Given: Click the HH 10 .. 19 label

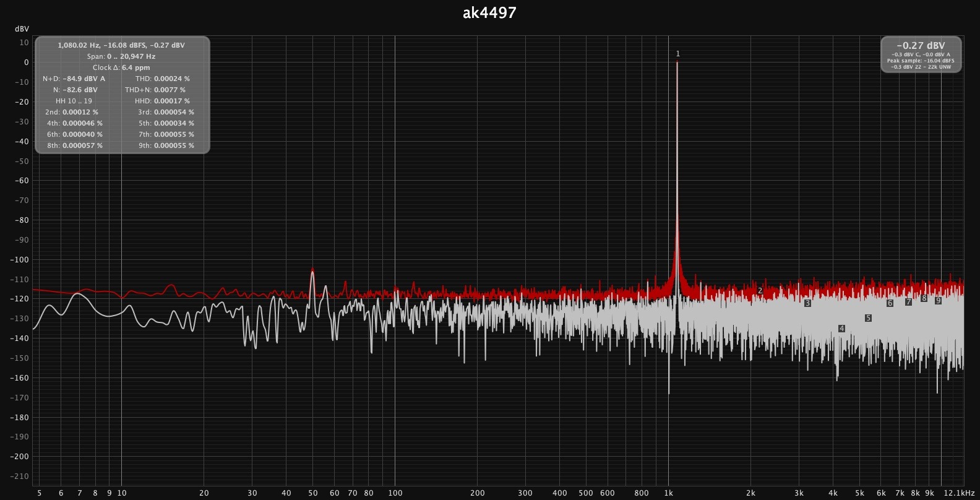Looking at the screenshot, I should coord(74,101).
